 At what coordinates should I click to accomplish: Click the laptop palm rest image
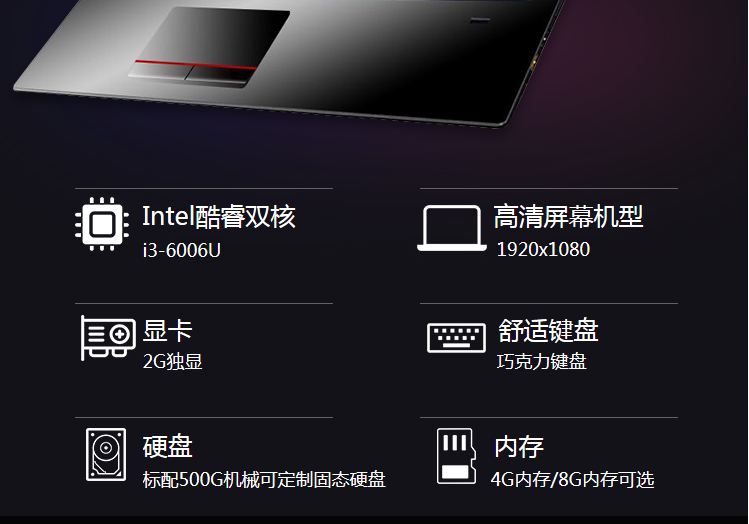pos(289,63)
